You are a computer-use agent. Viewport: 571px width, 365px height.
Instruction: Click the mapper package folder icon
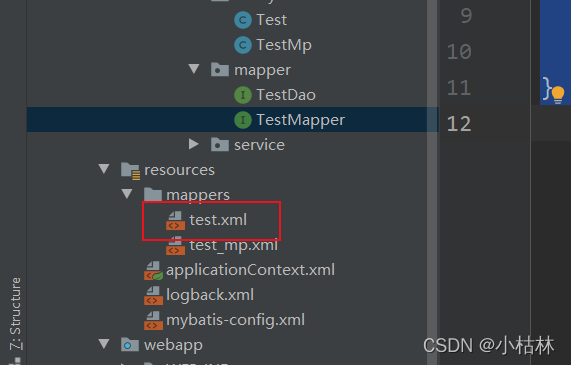tap(220, 70)
